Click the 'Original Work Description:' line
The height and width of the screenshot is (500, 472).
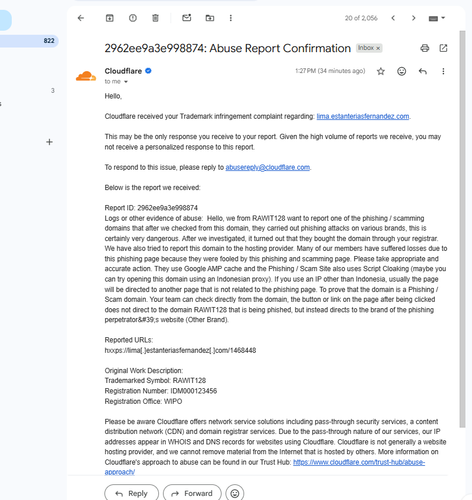[144, 371]
